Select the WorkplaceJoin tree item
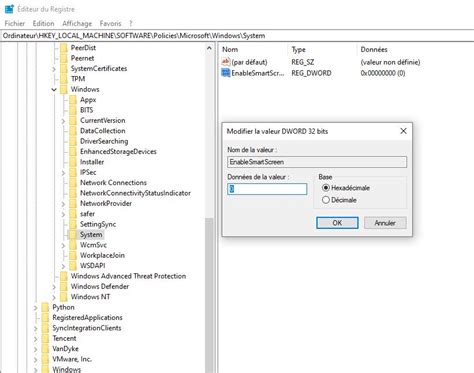474x373 pixels. coord(102,255)
